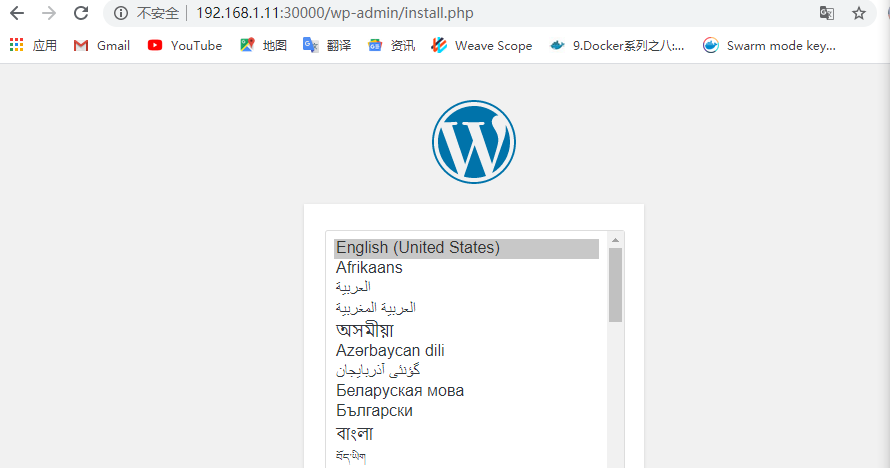The height and width of the screenshot is (468, 890).
Task: Open the Weave Scope bookmark
Action: click(x=481, y=45)
